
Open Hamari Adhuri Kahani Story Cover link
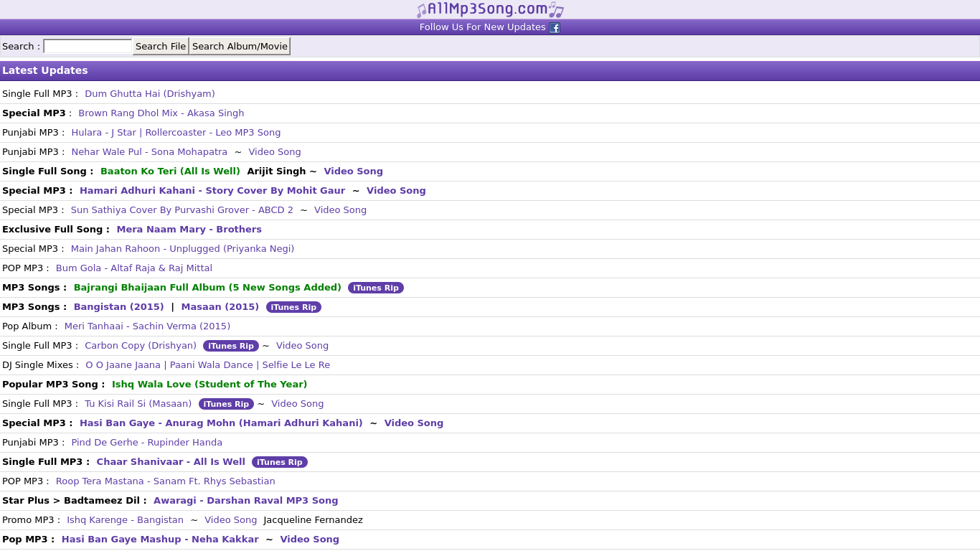point(212,191)
